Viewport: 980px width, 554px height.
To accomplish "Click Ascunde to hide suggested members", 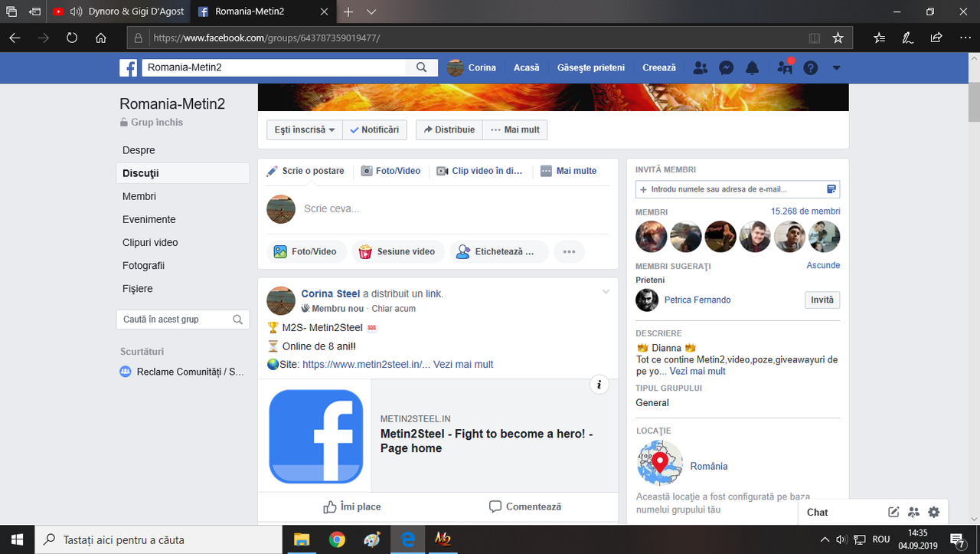I will point(823,265).
